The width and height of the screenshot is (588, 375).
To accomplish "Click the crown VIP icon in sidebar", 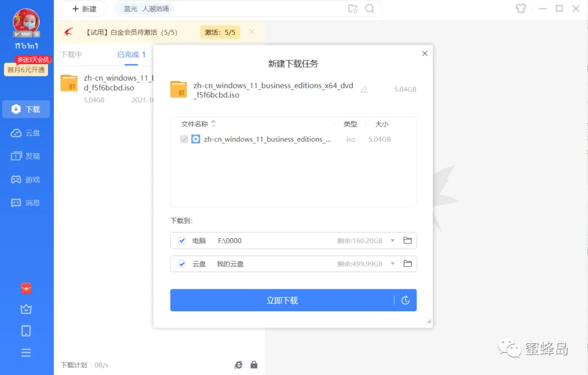I will 26,309.
